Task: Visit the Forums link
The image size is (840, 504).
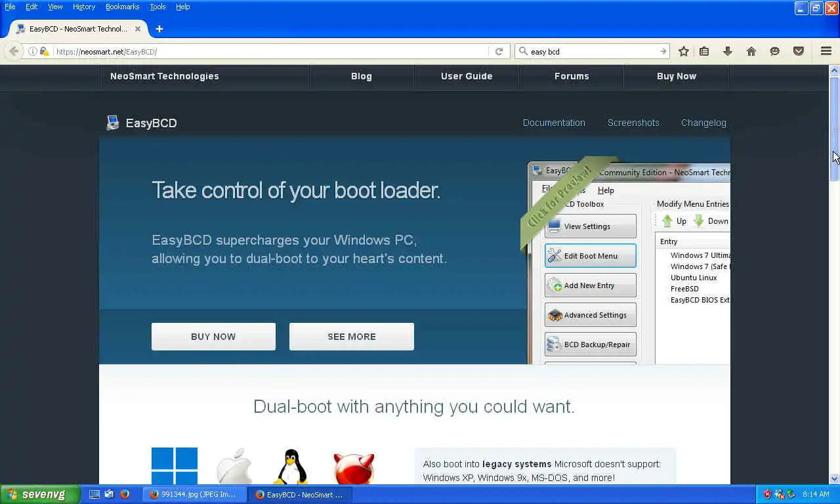Action: pyautogui.click(x=572, y=76)
